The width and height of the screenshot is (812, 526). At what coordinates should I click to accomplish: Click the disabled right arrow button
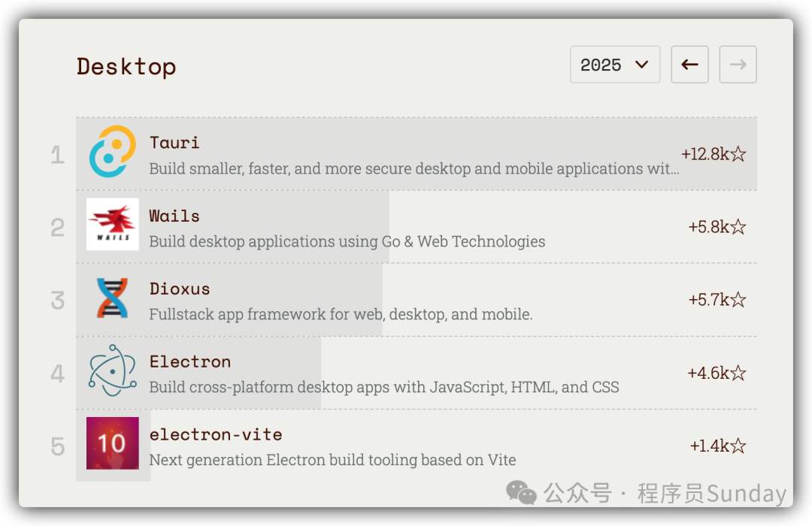(x=738, y=65)
